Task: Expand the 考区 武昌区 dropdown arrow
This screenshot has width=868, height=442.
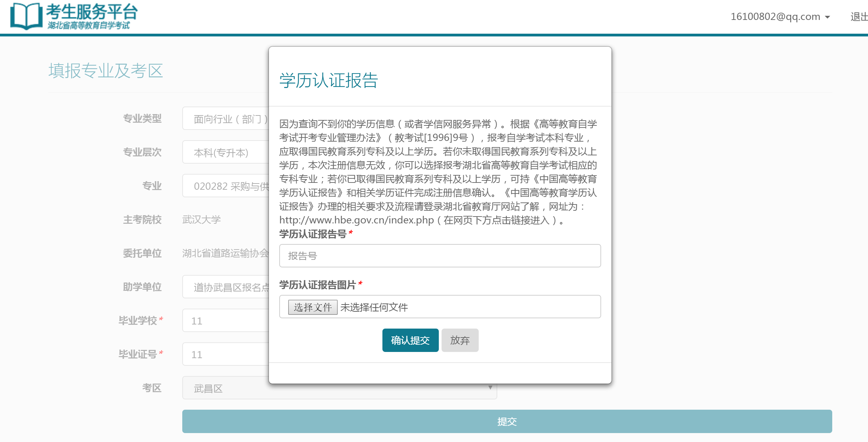Action: pos(490,387)
